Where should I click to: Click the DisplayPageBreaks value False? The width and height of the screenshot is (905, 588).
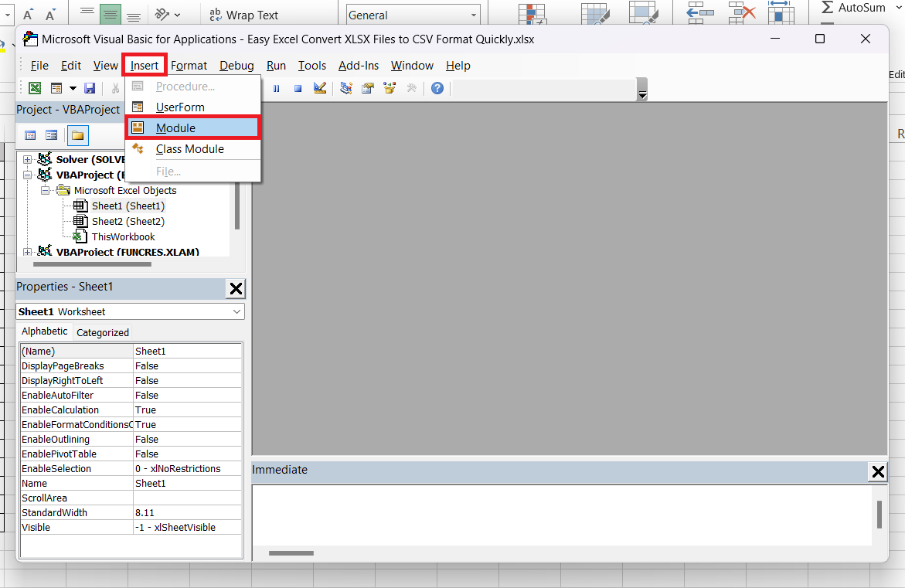click(188, 365)
